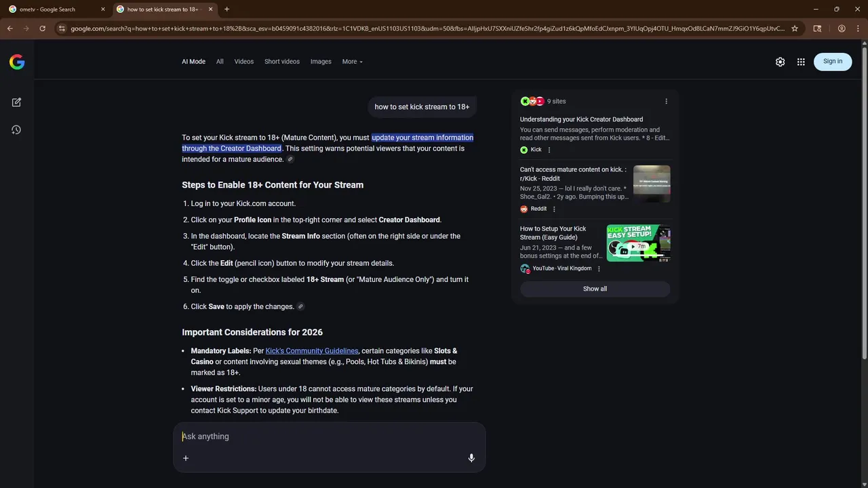The width and height of the screenshot is (868, 488).
Task: Focus the Ask anything input field
Action: pyautogui.click(x=330, y=436)
